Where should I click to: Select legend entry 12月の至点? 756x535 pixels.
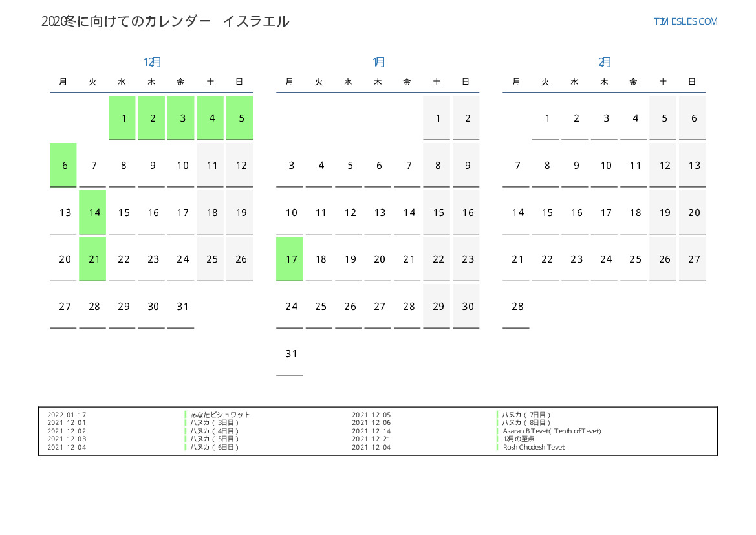[519, 439]
